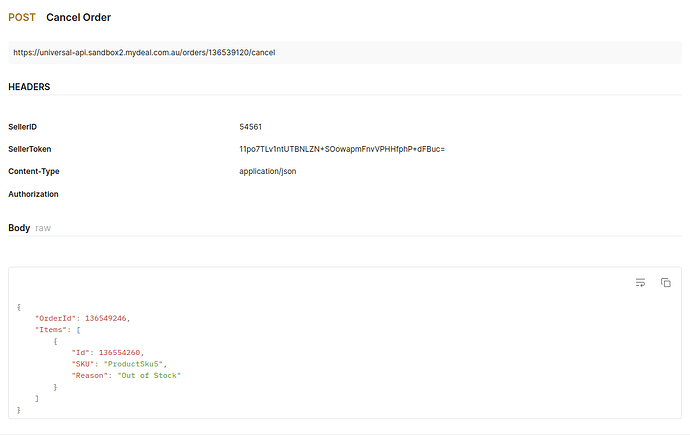Toggle word wrap icon in body code block

(640, 282)
